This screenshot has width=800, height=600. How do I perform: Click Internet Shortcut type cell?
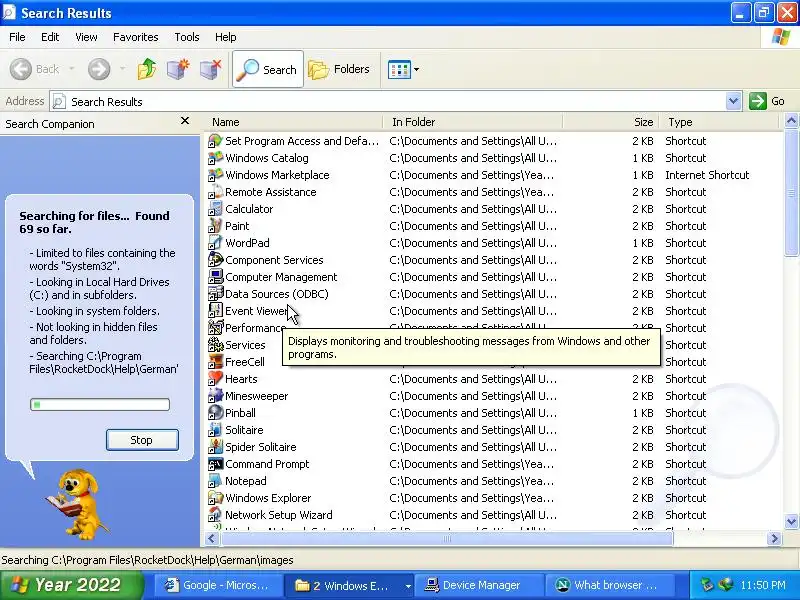point(707,175)
